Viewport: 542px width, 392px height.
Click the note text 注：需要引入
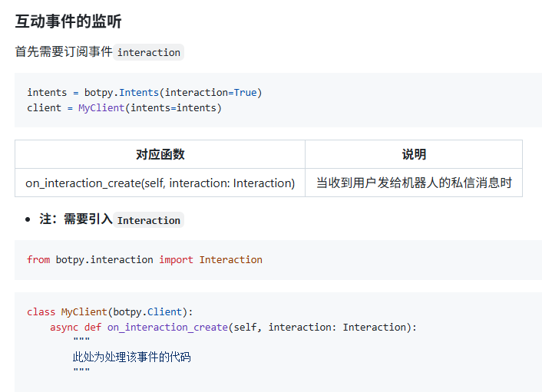(x=76, y=219)
